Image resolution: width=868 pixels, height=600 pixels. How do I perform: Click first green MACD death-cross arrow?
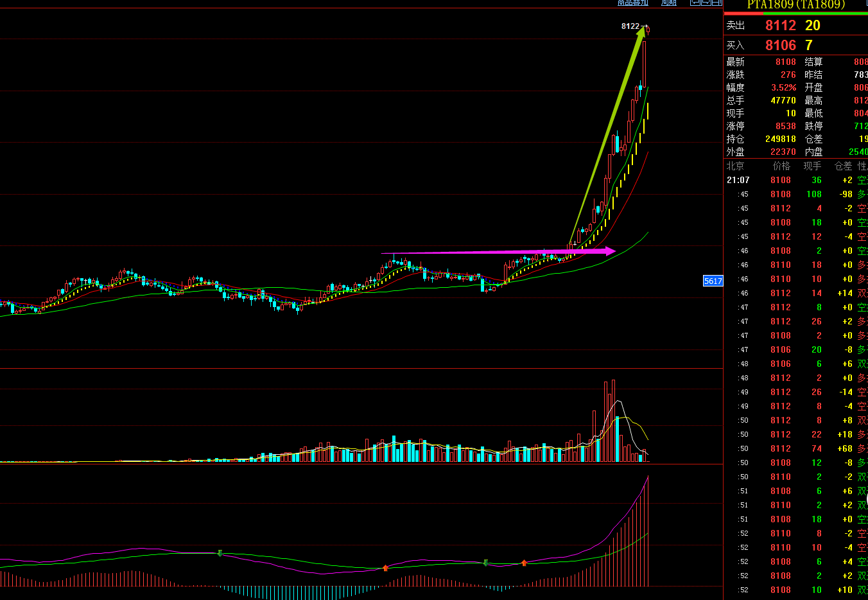pos(220,553)
